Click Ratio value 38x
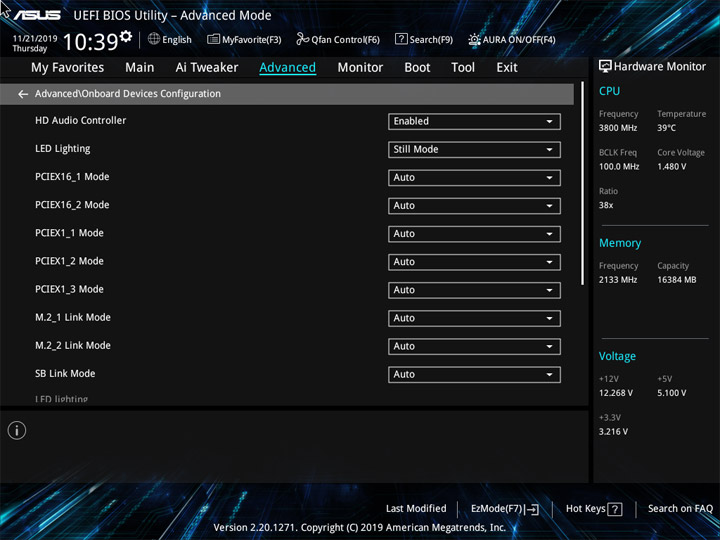Viewport: 720px width, 540px height. click(x=606, y=205)
